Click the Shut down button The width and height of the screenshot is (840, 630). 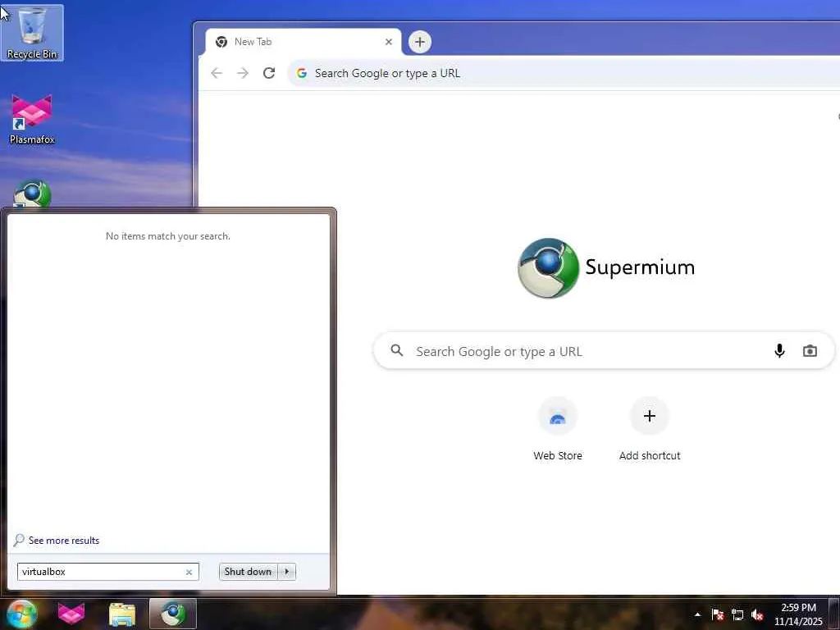[248, 572]
